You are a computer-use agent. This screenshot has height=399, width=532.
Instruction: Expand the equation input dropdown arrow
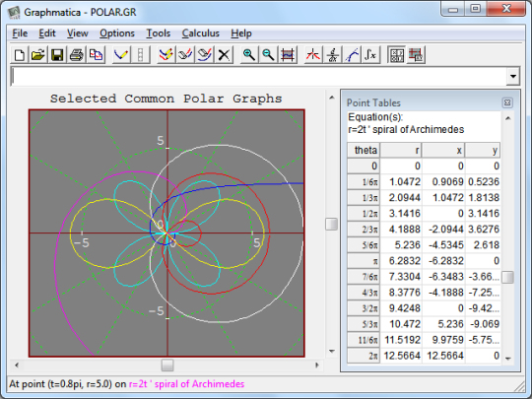(513, 76)
